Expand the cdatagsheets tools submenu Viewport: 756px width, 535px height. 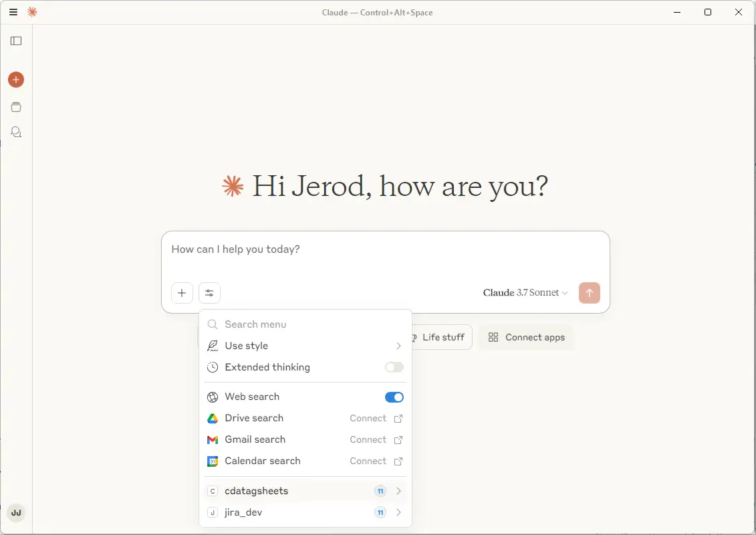point(398,491)
